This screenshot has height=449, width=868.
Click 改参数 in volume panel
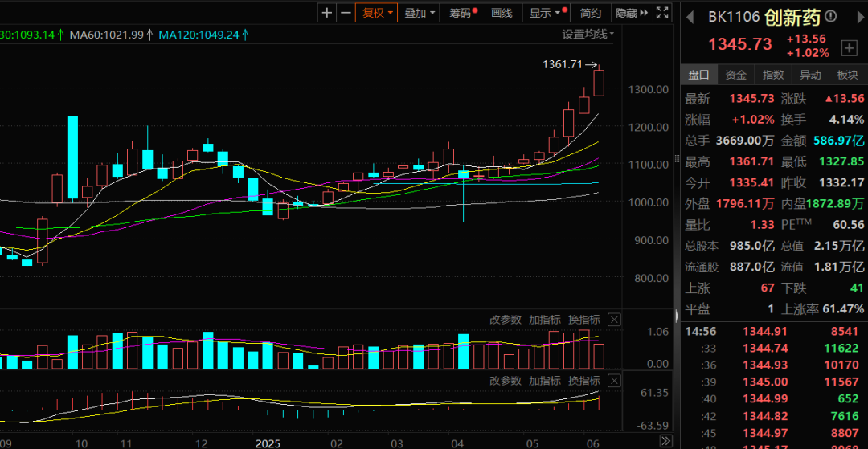506,320
